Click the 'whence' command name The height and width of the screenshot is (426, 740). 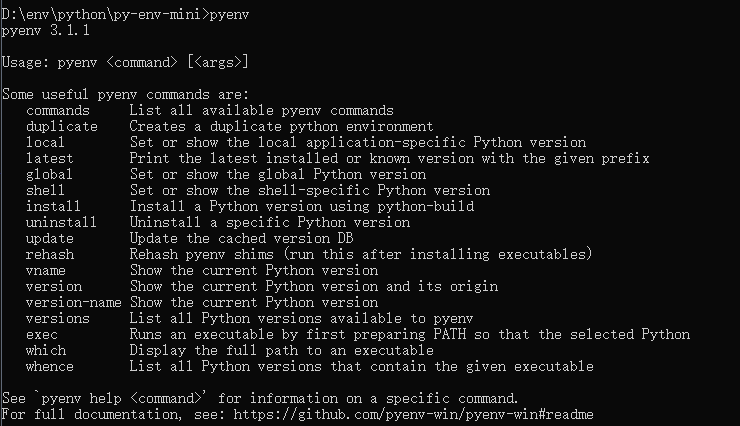tap(50, 366)
